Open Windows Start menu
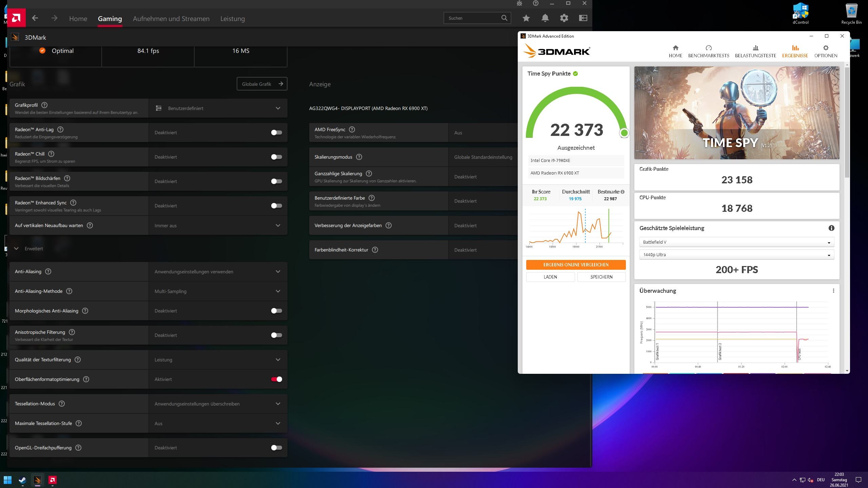 (7, 480)
